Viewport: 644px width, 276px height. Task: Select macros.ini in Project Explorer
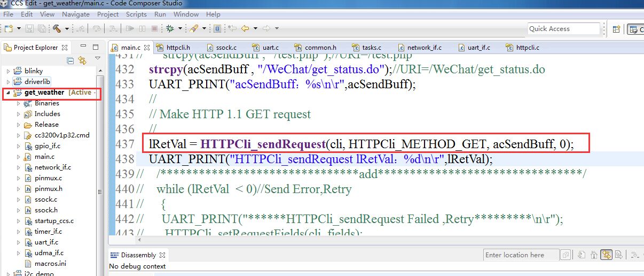50,264
